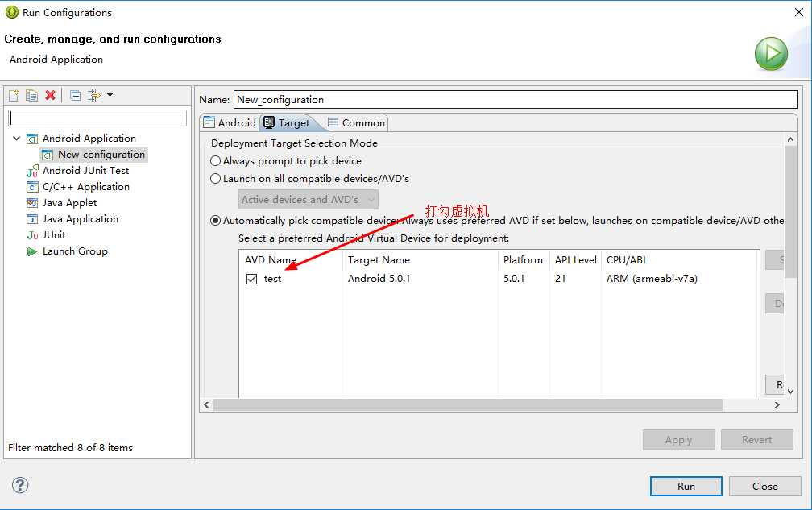Screen dimensions: 812x510
Task: Choose Always prompt to pick device
Action: click(x=216, y=161)
